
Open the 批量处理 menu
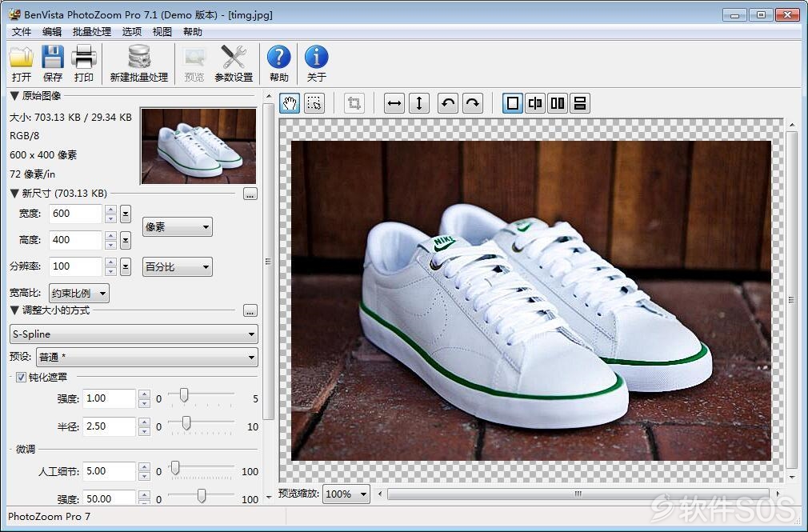click(92, 32)
